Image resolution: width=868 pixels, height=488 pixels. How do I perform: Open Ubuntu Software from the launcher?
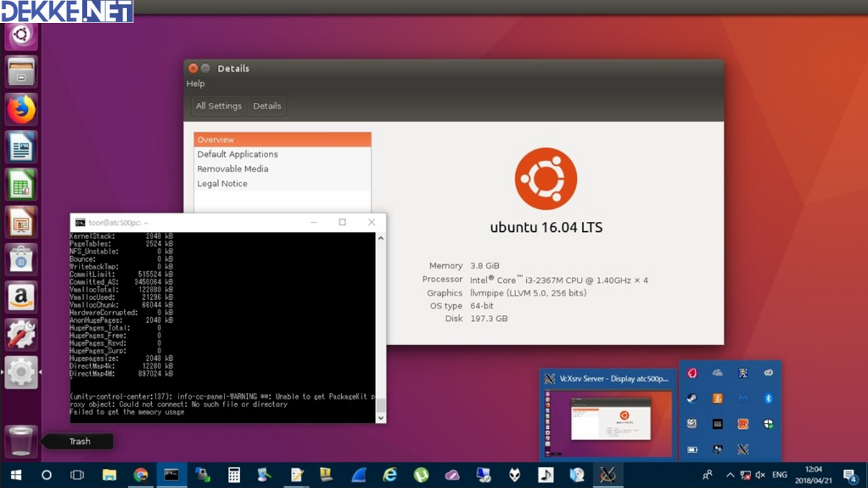tap(22, 259)
